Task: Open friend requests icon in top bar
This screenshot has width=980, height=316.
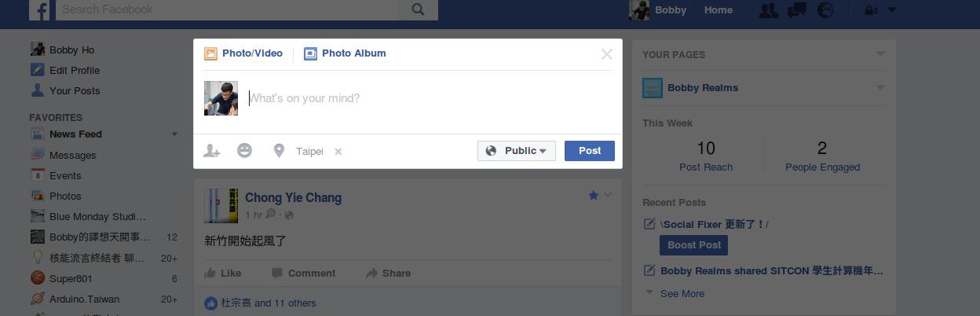Action: click(x=768, y=10)
